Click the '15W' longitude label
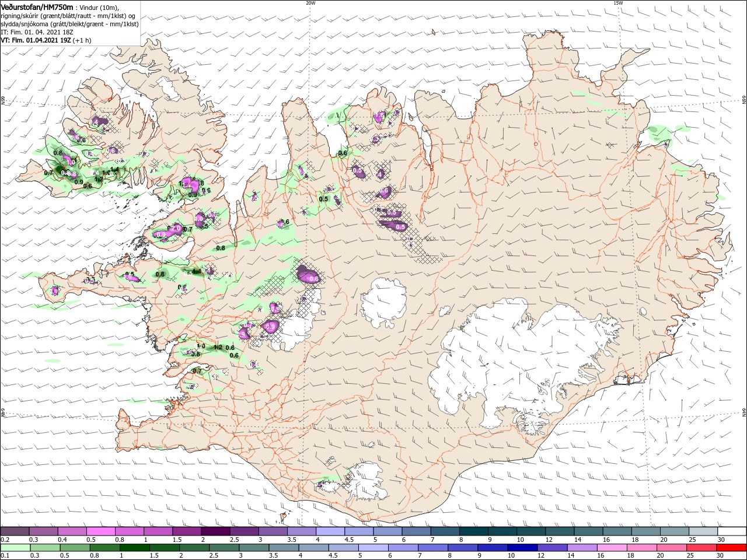The width and height of the screenshot is (747, 560). 618,3
